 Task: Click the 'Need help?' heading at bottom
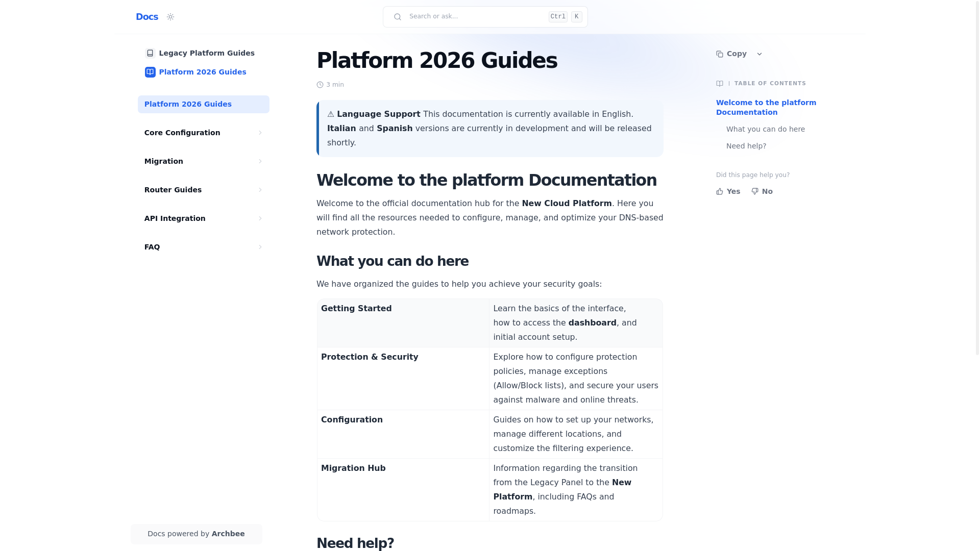tap(355, 543)
